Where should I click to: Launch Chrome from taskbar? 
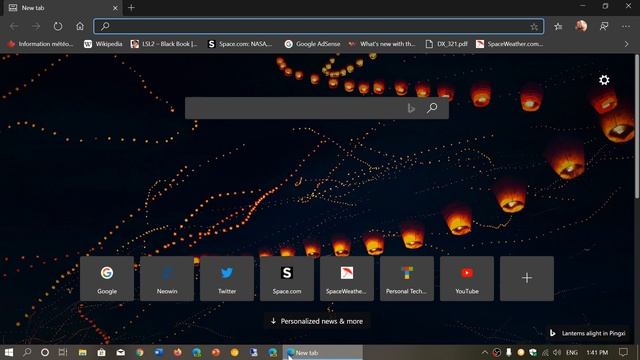pos(140,352)
